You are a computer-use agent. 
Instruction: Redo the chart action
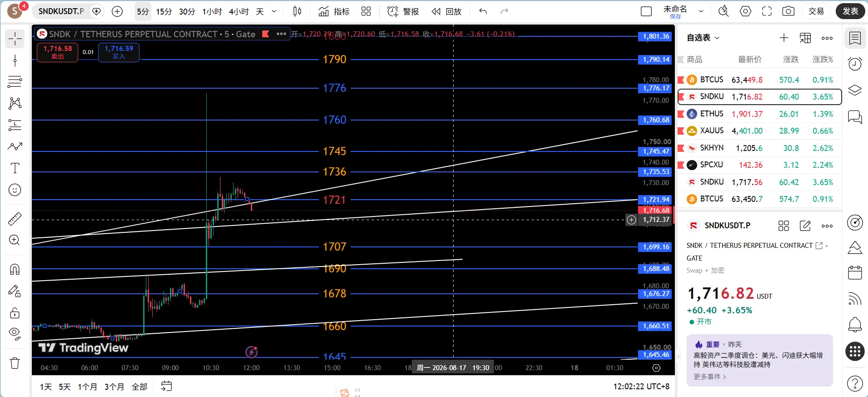point(504,11)
